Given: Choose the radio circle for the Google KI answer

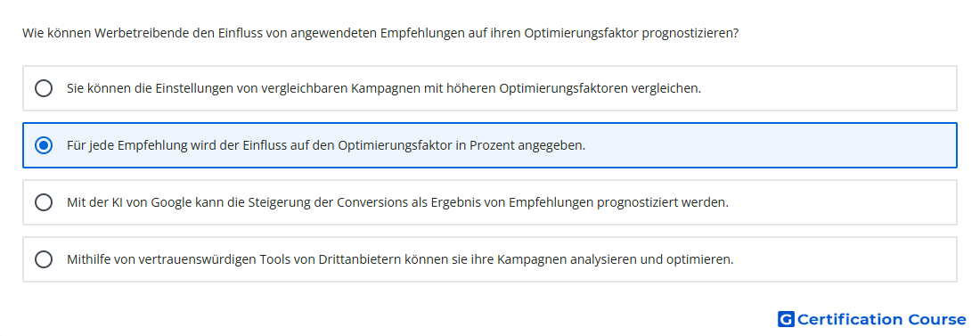Looking at the screenshot, I should [x=44, y=202].
